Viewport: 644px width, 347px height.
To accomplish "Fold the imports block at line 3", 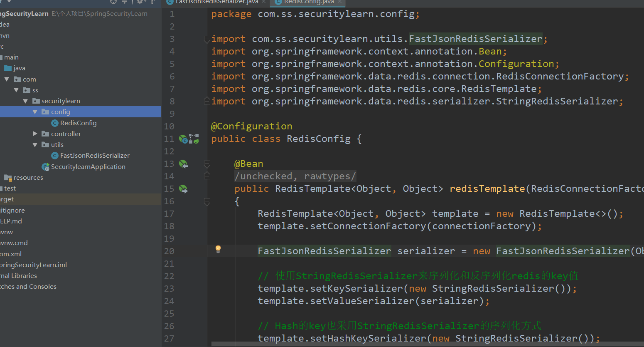I will [x=207, y=39].
